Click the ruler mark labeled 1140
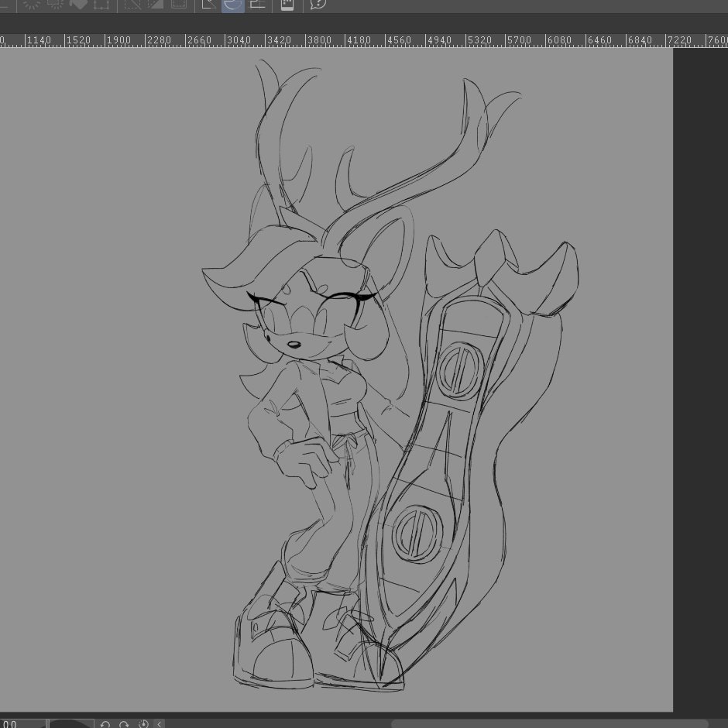The width and height of the screenshot is (728, 728). pyautogui.click(x=39, y=40)
